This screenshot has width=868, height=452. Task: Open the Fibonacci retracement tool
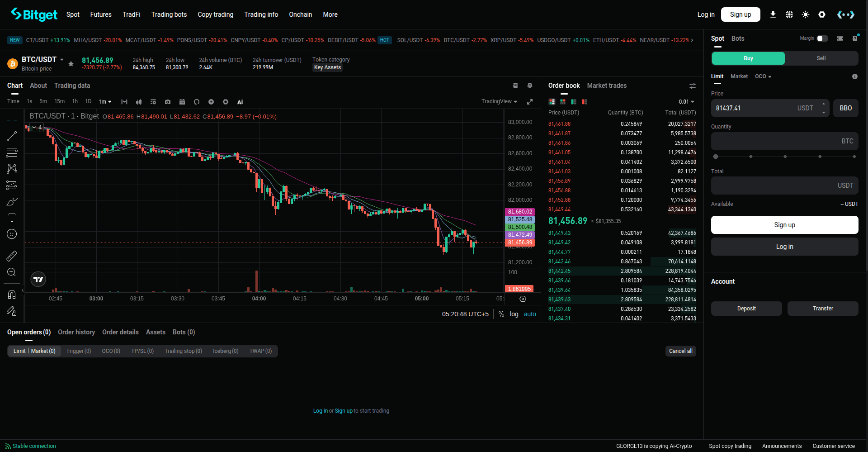[x=12, y=152]
